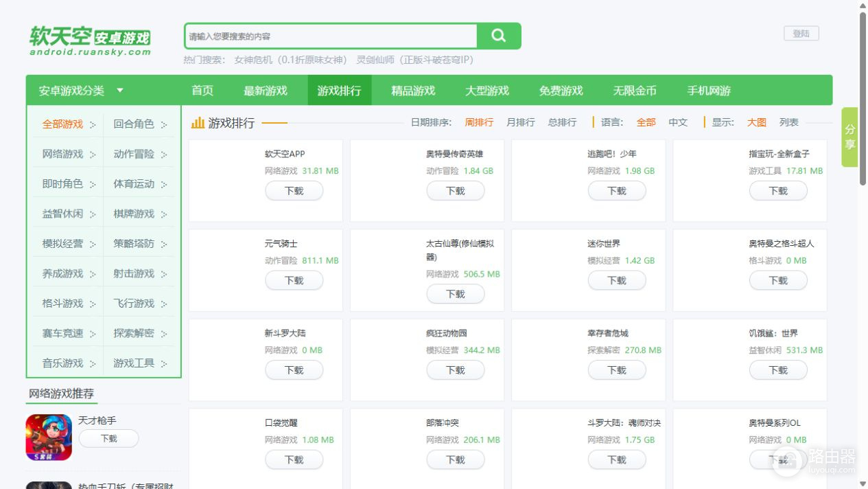The width and height of the screenshot is (868, 489).
Task: Open the 射击游戏 category
Action: (x=134, y=273)
